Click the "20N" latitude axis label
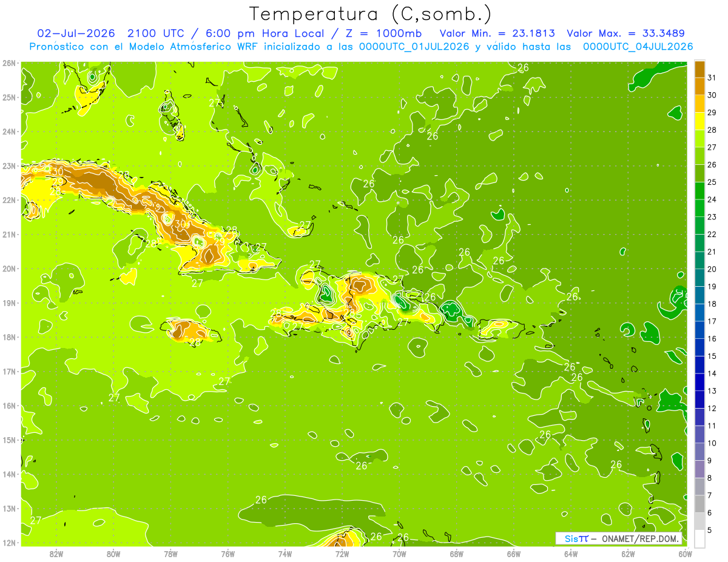 coord(9,269)
